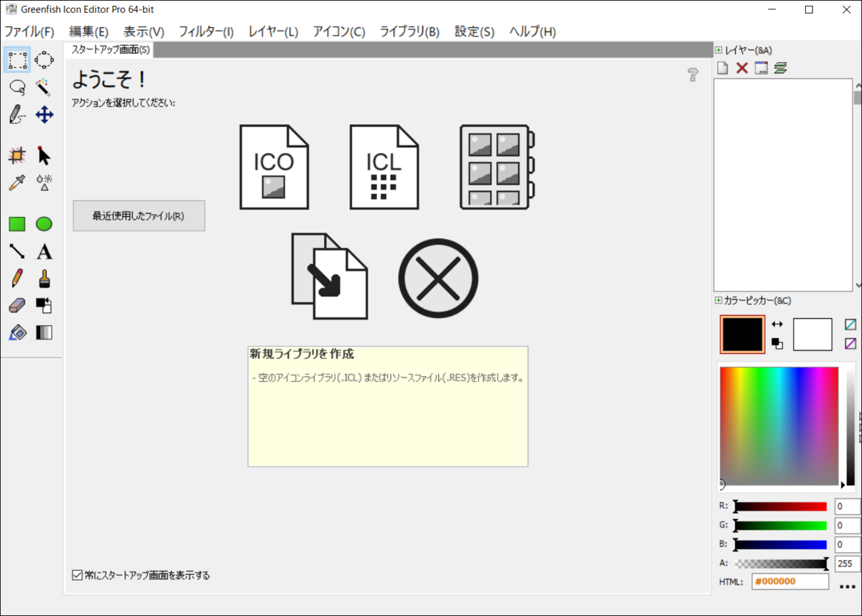Pick the pencil drawing tool
This screenshot has width=862, height=616.
[16, 279]
